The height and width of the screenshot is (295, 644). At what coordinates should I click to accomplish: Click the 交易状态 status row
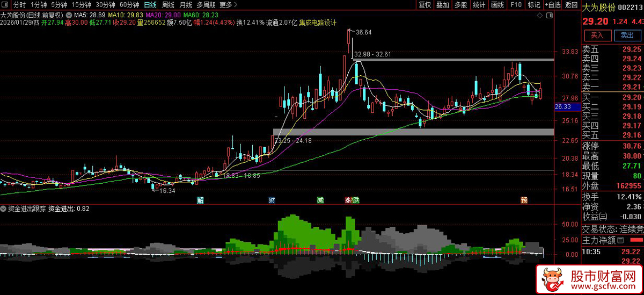(x=613, y=228)
